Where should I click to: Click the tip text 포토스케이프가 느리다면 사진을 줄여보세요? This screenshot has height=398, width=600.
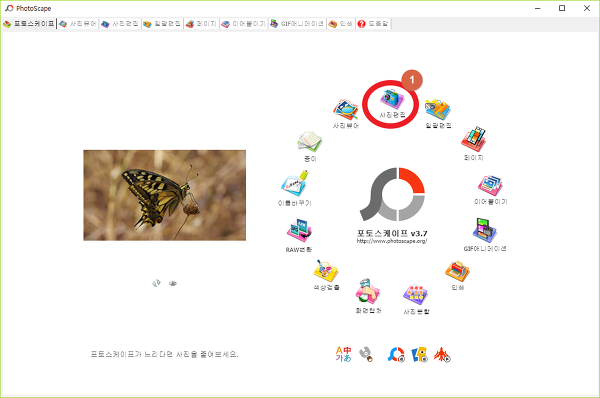coord(165,354)
